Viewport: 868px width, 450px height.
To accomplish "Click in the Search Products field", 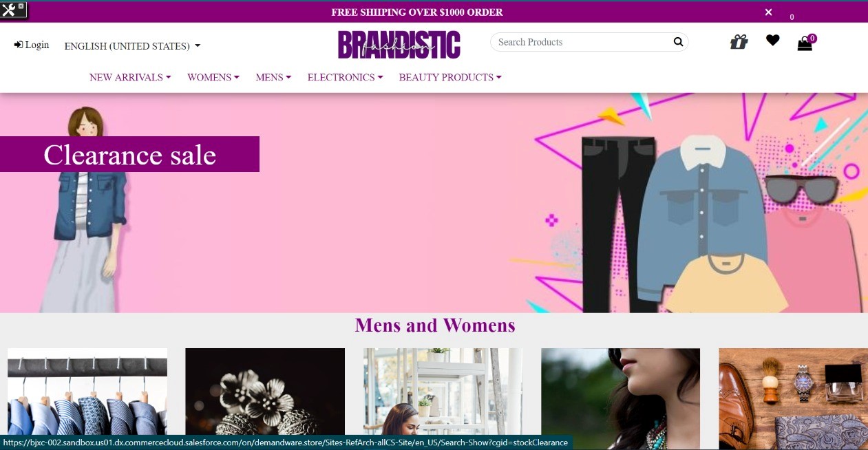I will (x=582, y=42).
